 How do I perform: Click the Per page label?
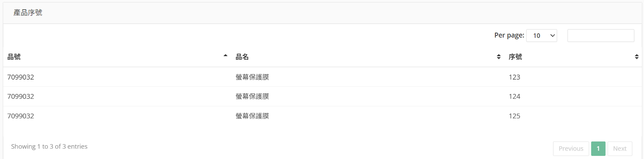(x=509, y=36)
